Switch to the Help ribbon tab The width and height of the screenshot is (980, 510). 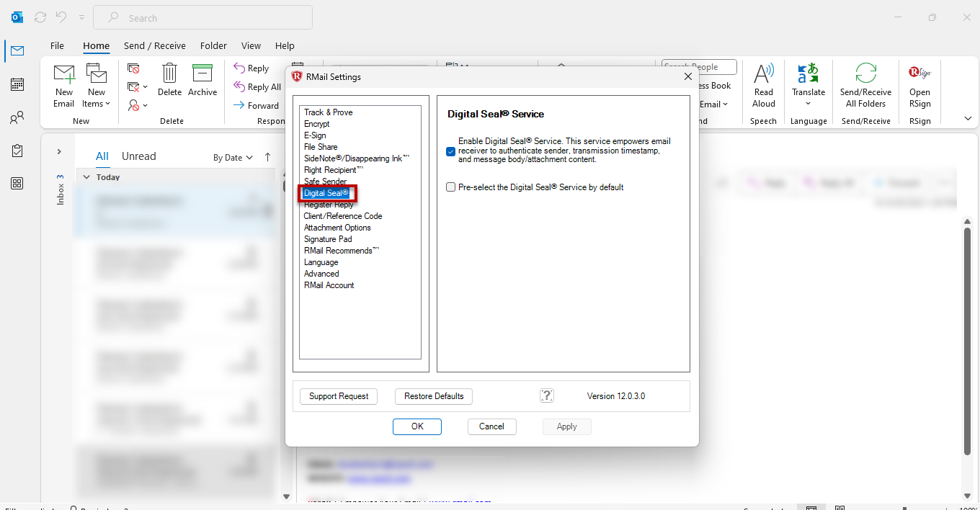coord(285,45)
